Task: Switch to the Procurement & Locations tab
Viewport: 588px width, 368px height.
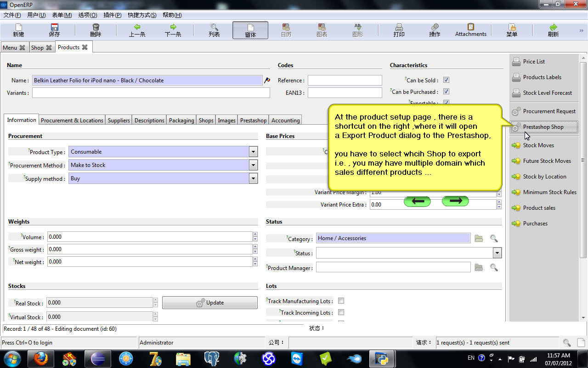Action: [72, 121]
